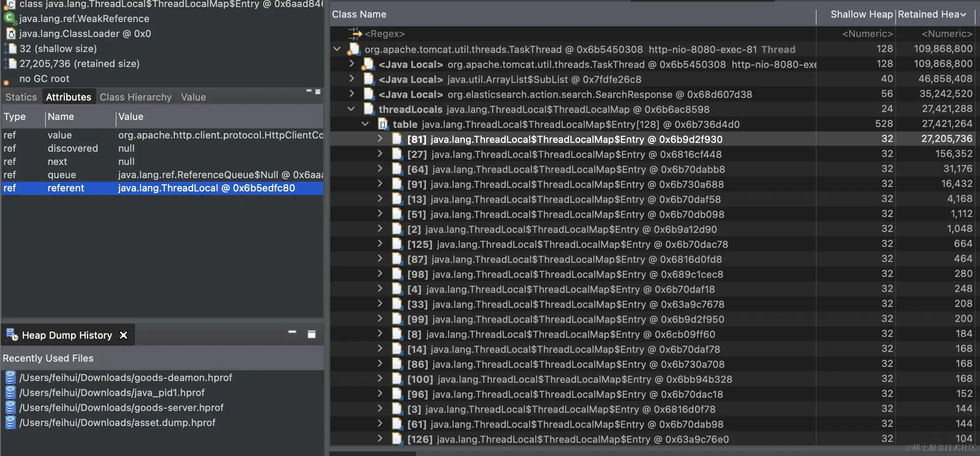Screen dimensions: 980x456
Task: Select the 'next' attribute row
Action: coord(162,161)
